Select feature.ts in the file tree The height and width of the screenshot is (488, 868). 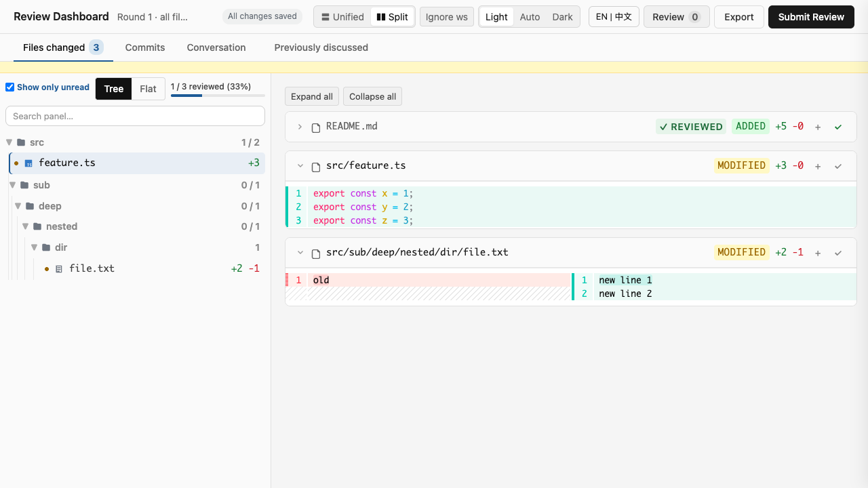(137, 163)
